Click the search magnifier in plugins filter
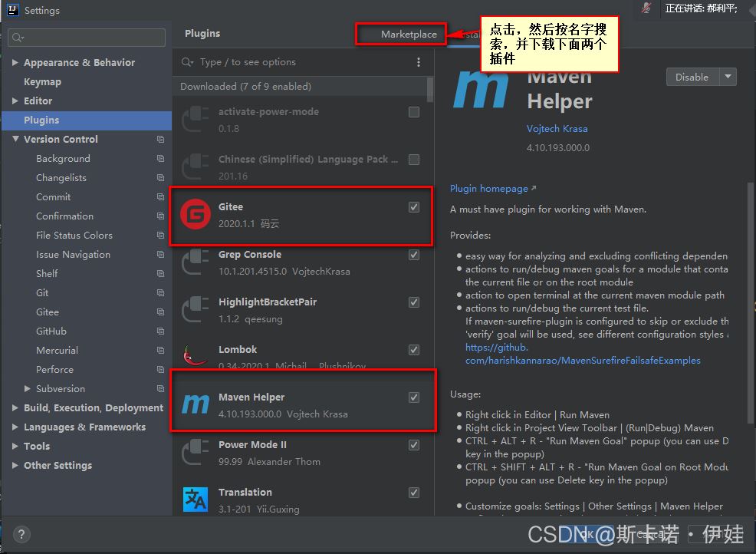Screen dimensions: 756x554 (186, 62)
